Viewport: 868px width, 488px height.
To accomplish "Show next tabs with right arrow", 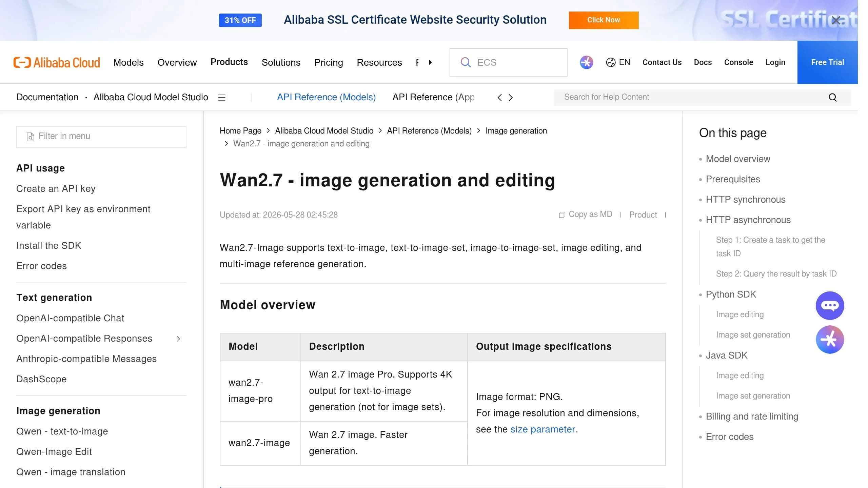I will [511, 98].
